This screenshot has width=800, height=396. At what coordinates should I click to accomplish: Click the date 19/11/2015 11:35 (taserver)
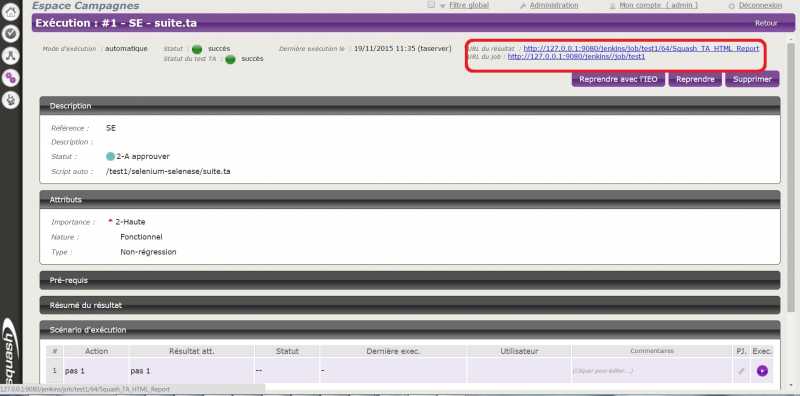[403, 49]
